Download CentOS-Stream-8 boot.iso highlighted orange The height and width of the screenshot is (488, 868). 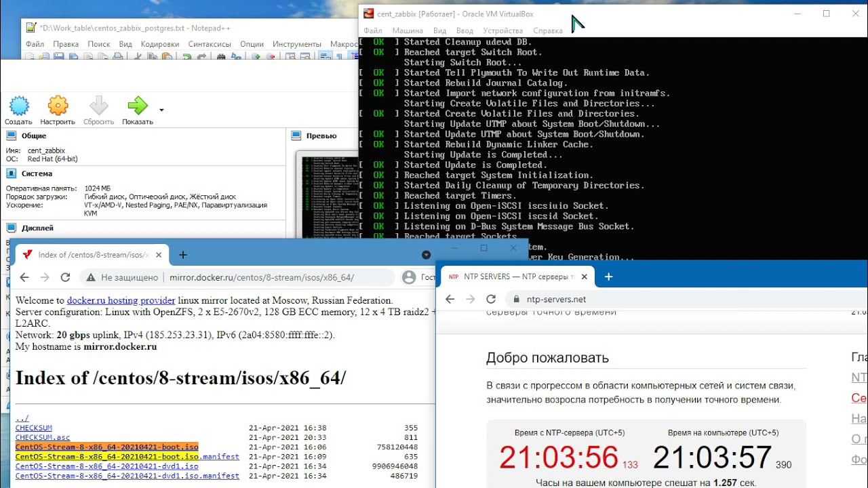point(107,447)
